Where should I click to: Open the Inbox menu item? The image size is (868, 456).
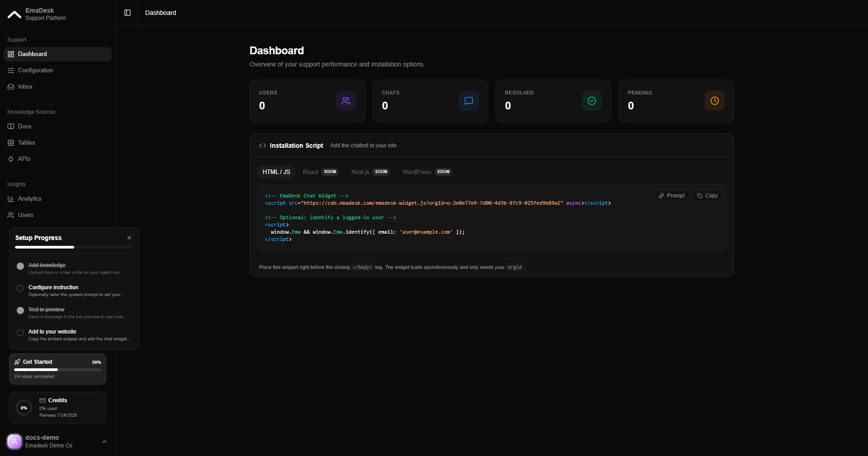tap(57, 87)
